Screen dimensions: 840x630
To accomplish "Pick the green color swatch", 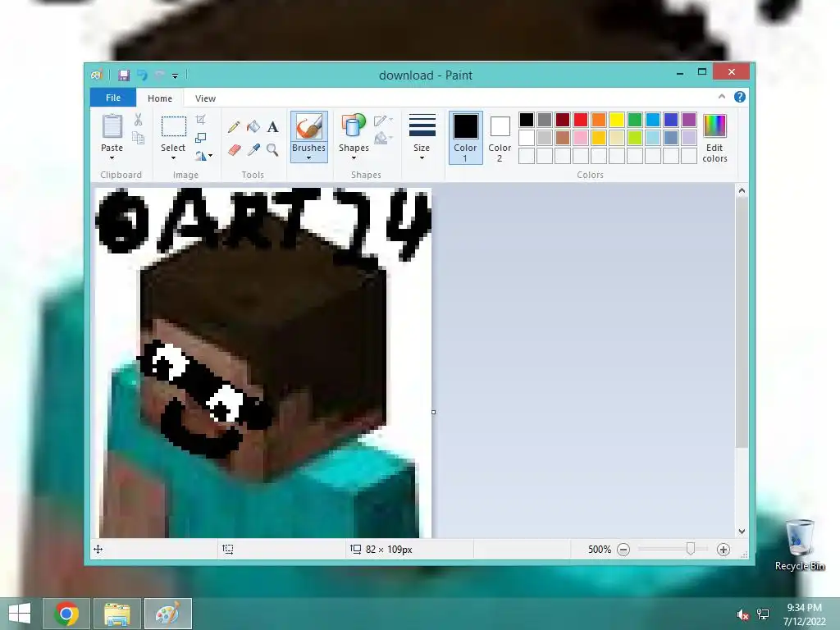I will [635, 120].
